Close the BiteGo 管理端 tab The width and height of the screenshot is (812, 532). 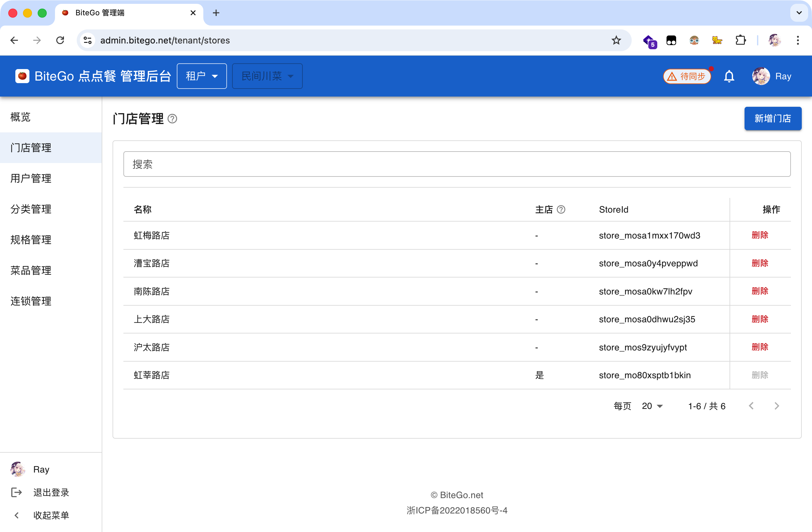coord(193,12)
